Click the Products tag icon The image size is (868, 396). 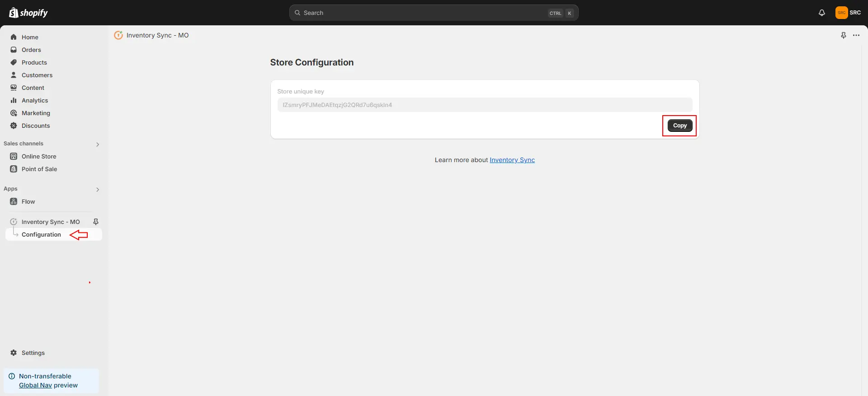point(14,62)
